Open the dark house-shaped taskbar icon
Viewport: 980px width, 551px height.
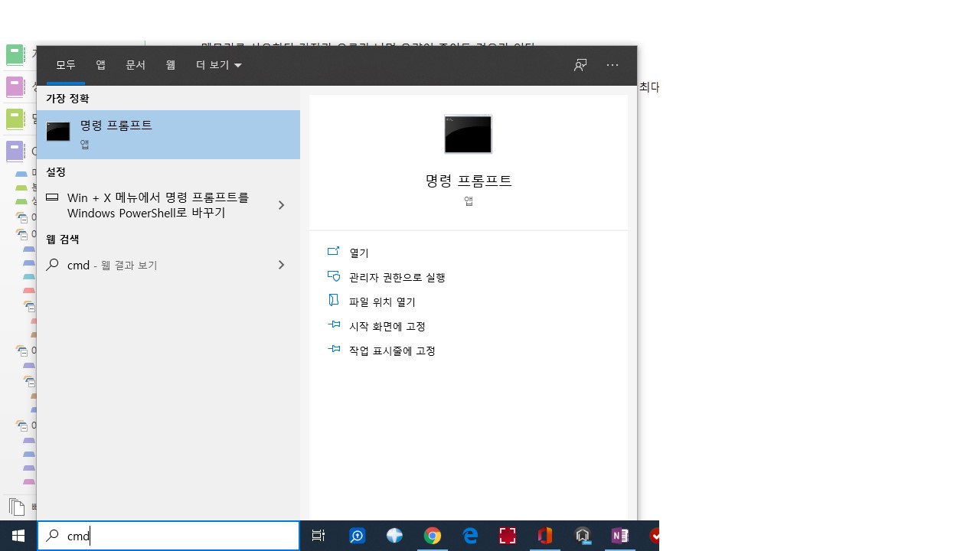[x=582, y=536]
